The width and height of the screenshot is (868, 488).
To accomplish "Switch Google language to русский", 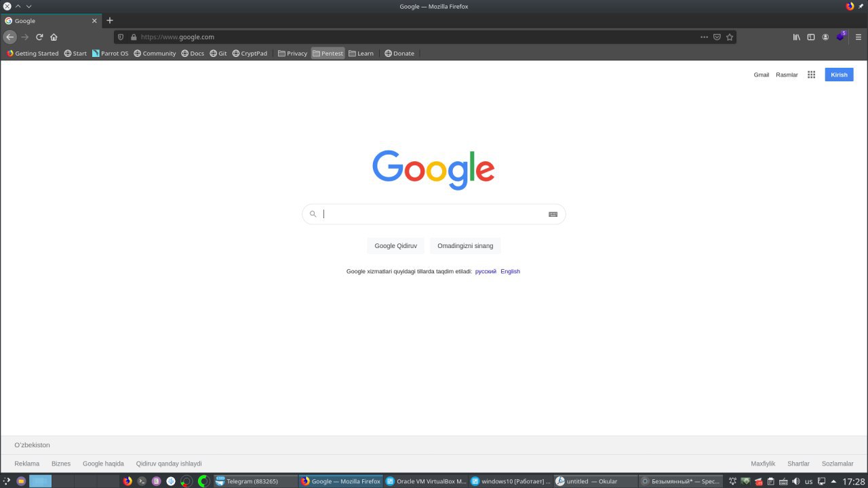I will (x=486, y=271).
